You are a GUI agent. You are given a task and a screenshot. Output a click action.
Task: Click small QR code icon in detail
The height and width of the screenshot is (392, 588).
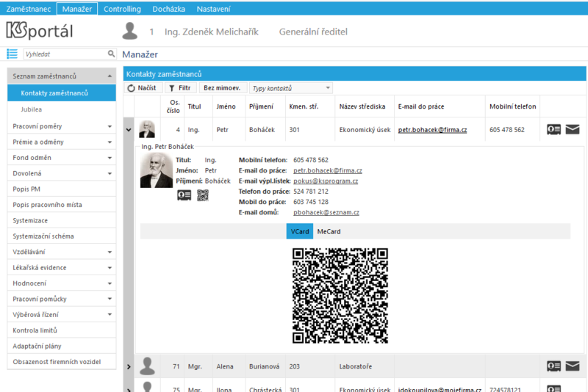(x=203, y=195)
